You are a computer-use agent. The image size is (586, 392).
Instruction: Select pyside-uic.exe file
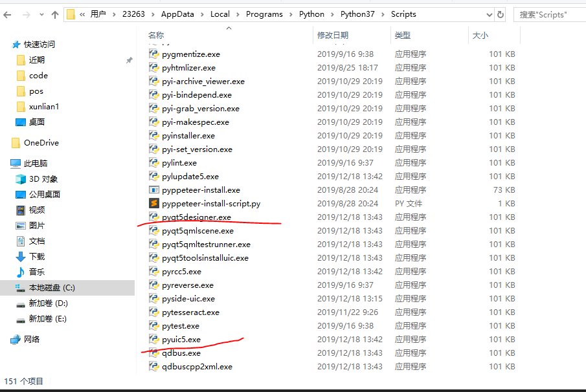tap(188, 299)
